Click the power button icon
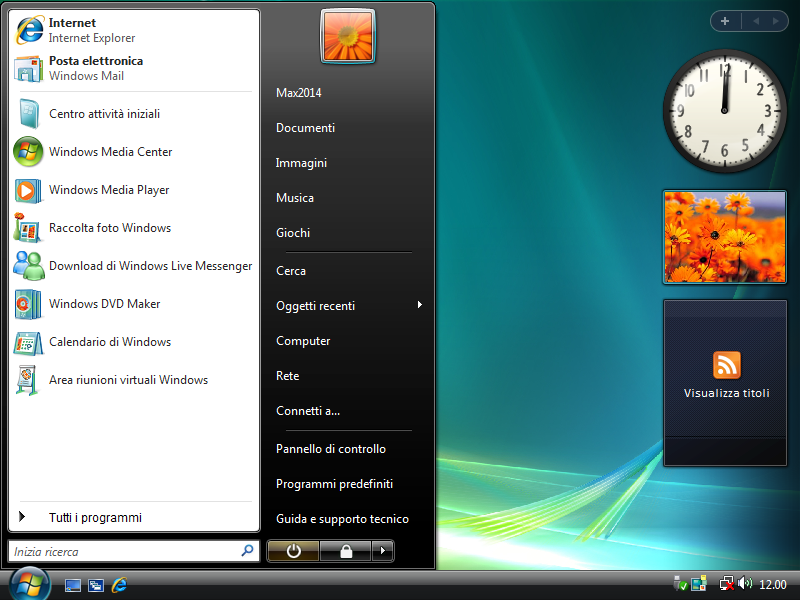Image resolution: width=800 pixels, height=600 pixels. point(293,551)
